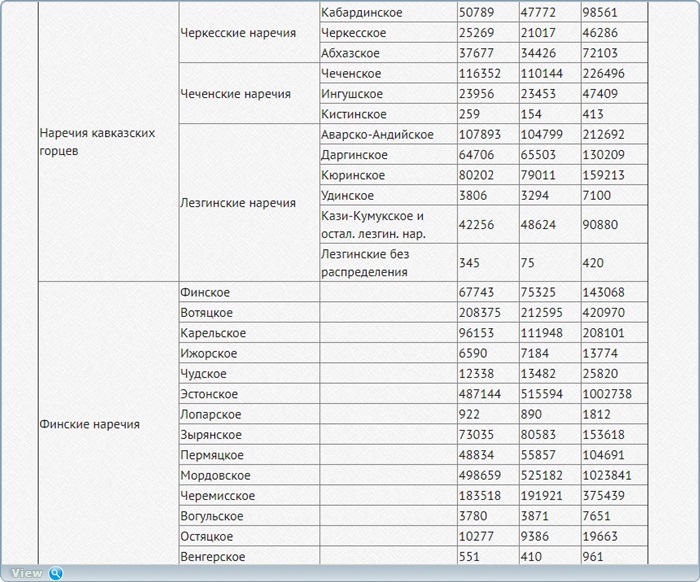This screenshot has width=700, height=582.
Task: Select the value 46286
Action: [x=600, y=33]
